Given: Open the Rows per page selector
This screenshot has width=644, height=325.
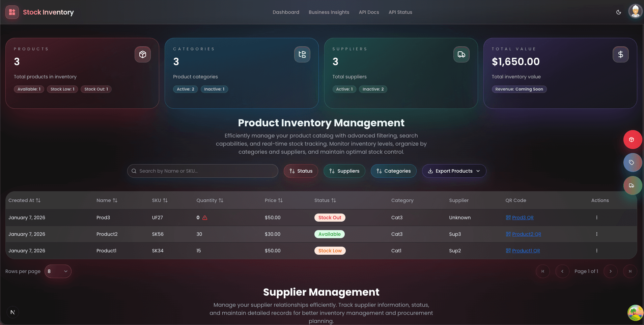Looking at the screenshot, I should [x=58, y=271].
